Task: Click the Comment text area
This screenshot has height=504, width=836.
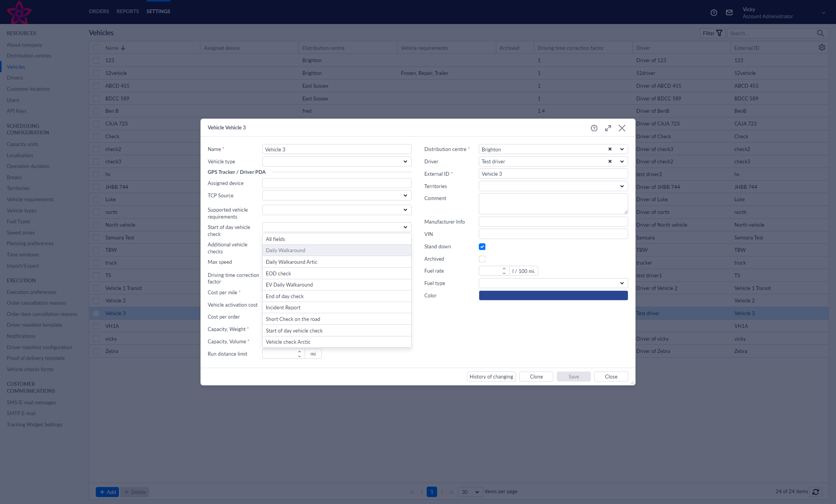Action: coord(553,204)
